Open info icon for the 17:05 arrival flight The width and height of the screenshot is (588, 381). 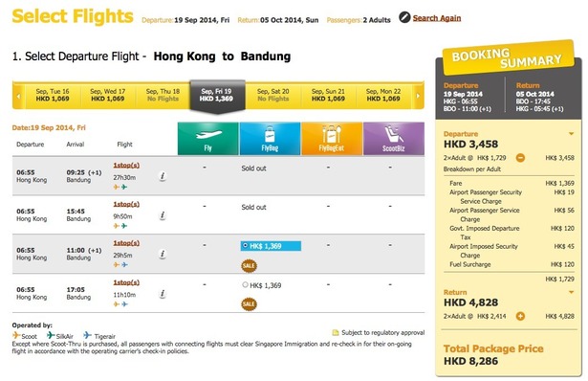click(163, 294)
